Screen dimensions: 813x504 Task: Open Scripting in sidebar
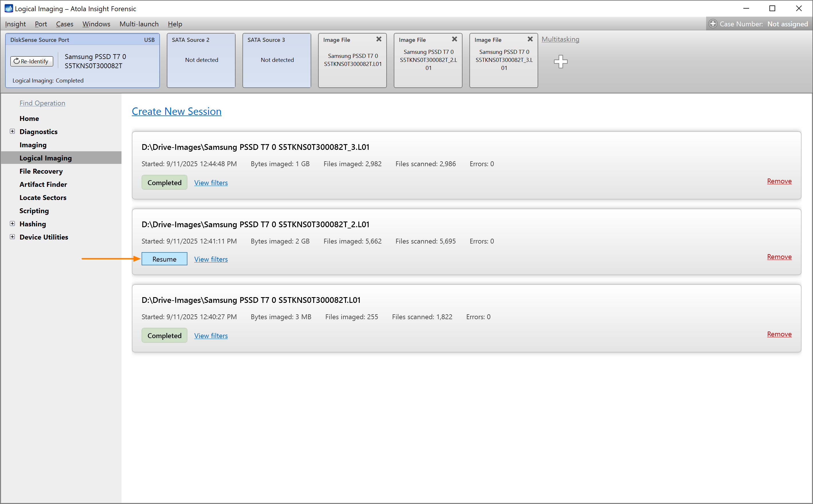[x=34, y=211]
